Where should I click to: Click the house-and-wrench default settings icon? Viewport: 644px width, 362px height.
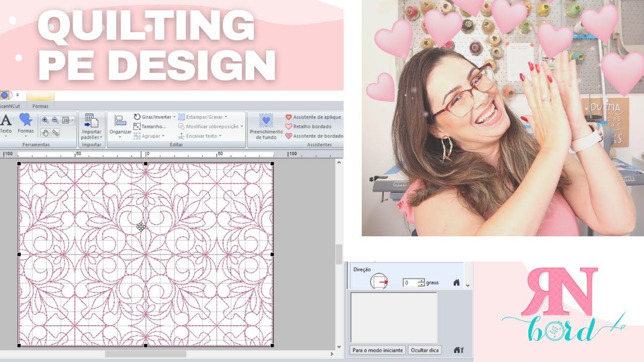coord(458,350)
